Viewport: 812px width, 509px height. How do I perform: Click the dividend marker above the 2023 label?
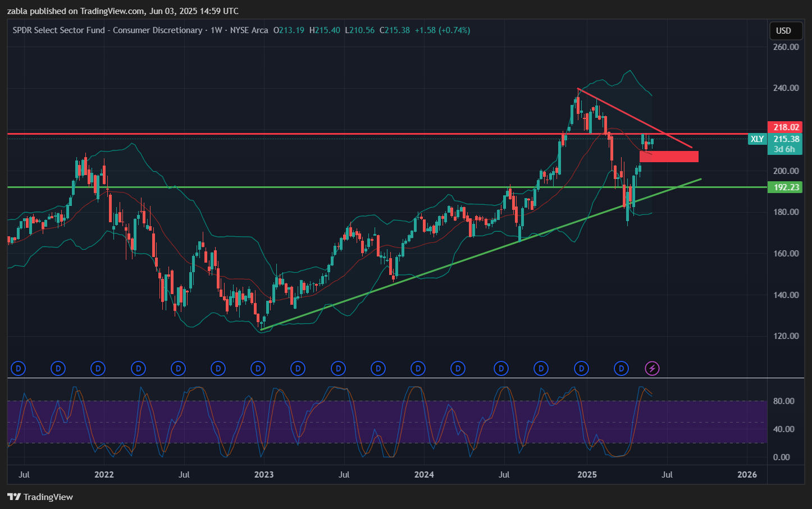258,369
